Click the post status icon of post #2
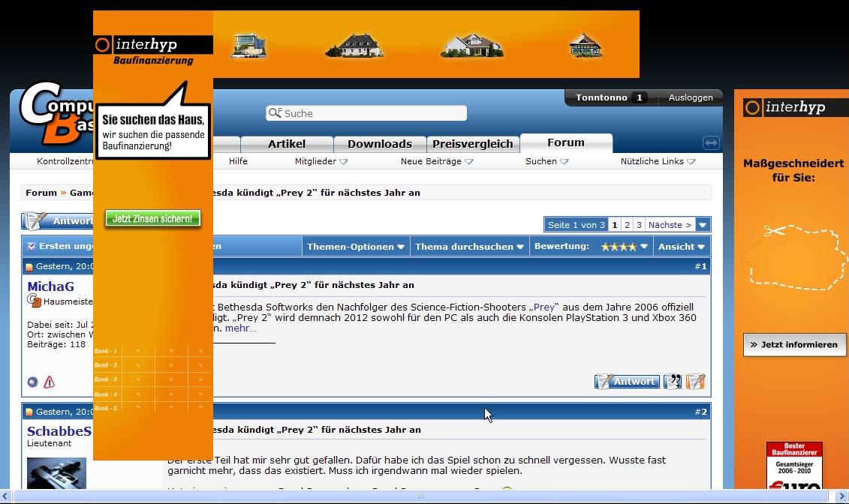 click(x=29, y=412)
